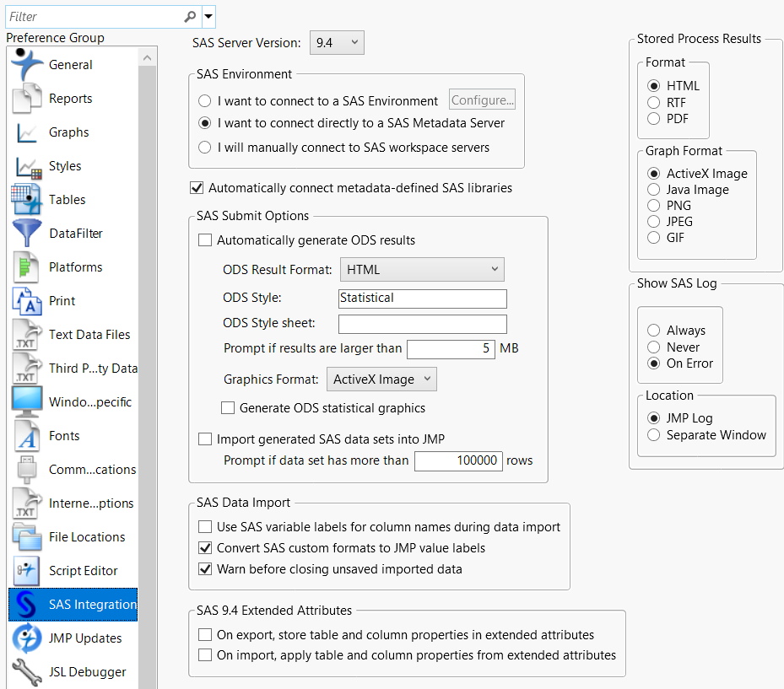Image resolution: width=784 pixels, height=689 pixels.
Task: Uncheck Warn before closing unsaved imported data
Action: point(205,569)
